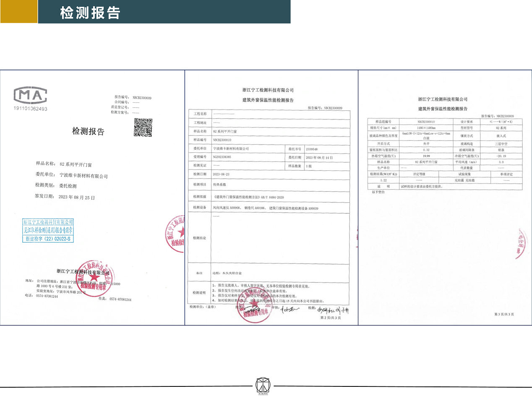Image resolution: width=532 pixels, height=399 pixels.
Task: Click the phone number 0574-87081244 after 电话
Action: click(x=47, y=296)
